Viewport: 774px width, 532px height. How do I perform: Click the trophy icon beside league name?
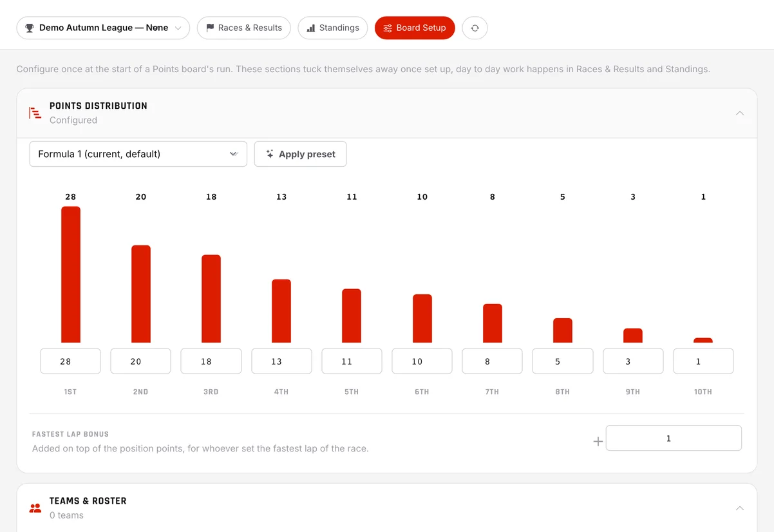coord(30,28)
